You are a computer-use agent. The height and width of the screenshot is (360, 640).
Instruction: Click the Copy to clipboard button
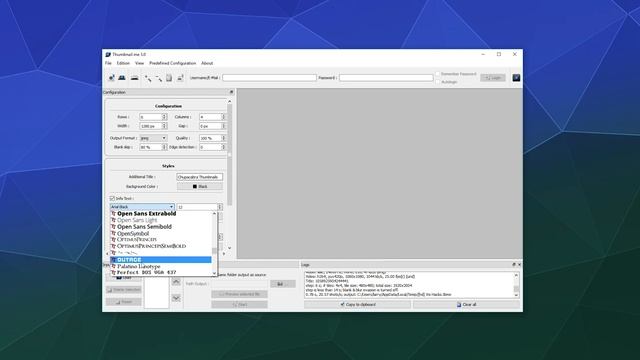coord(358,304)
